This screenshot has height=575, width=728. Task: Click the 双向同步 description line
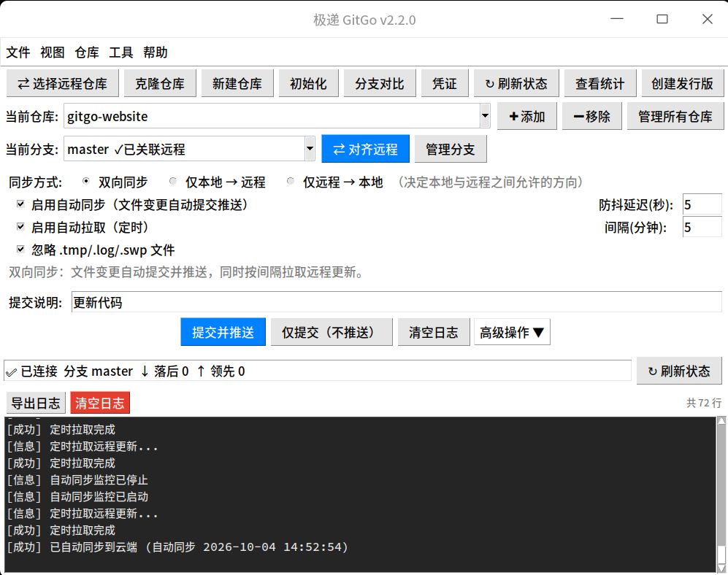(187, 272)
